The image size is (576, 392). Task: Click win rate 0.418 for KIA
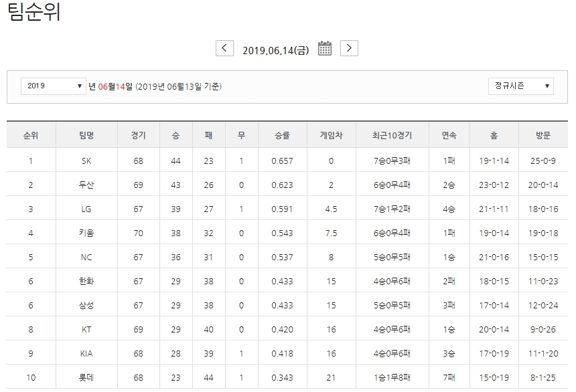(x=282, y=354)
